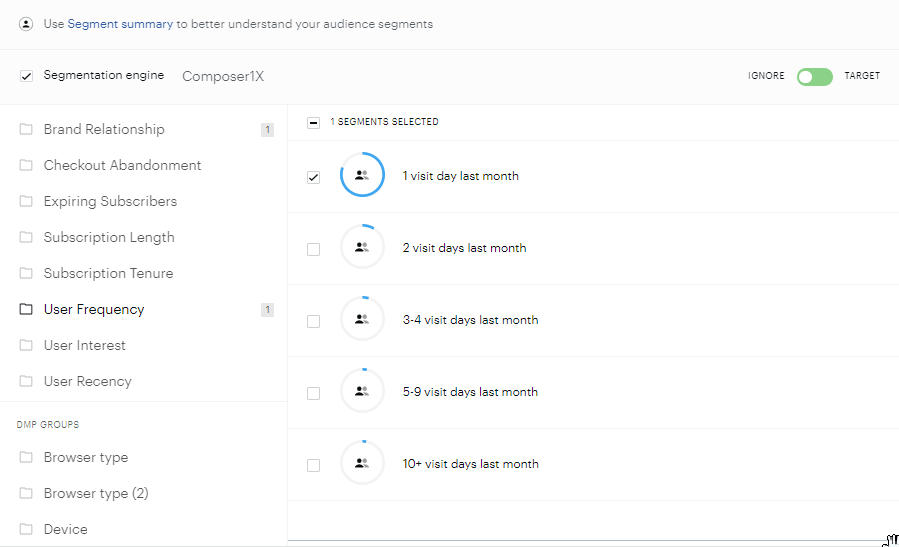
Task: Open the Browser type DMP group
Action: point(86,458)
